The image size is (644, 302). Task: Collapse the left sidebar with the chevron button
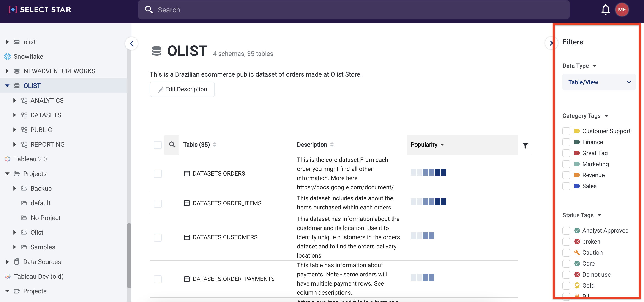pos(131,44)
